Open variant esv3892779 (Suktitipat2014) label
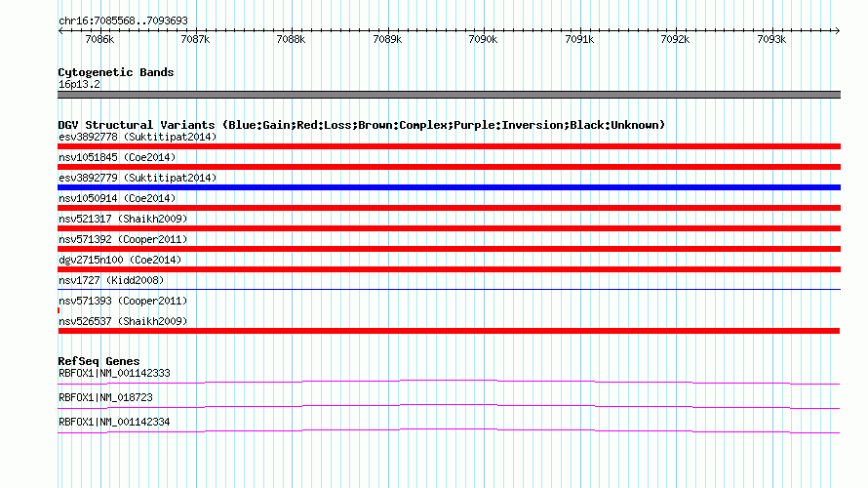 pos(138,178)
